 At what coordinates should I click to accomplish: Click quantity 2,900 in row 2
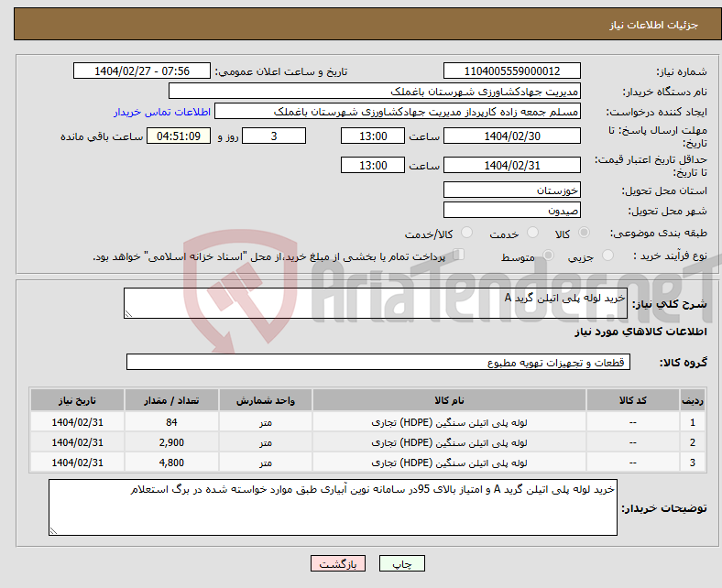(171, 442)
